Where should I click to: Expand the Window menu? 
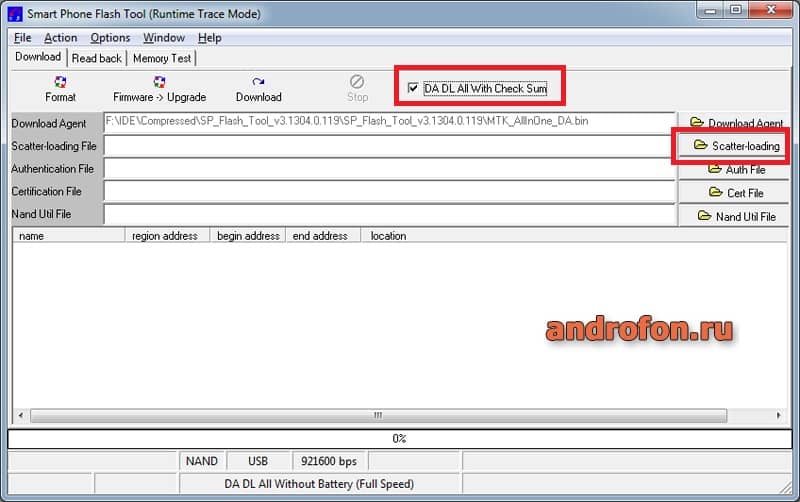tap(164, 38)
